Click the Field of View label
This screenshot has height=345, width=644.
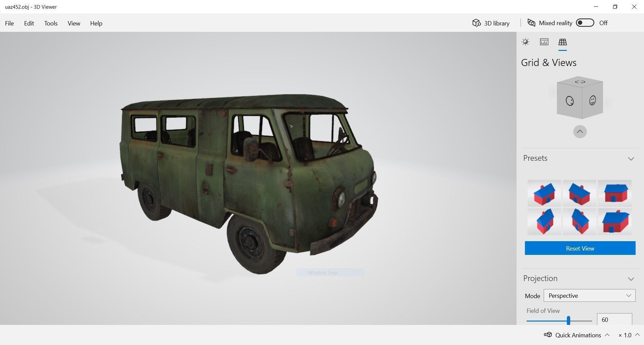pyautogui.click(x=543, y=310)
